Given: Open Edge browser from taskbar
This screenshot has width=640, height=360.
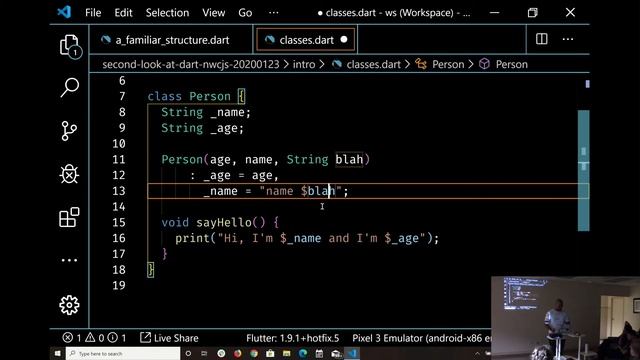Looking at the screenshot, I should [x=303, y=353].
